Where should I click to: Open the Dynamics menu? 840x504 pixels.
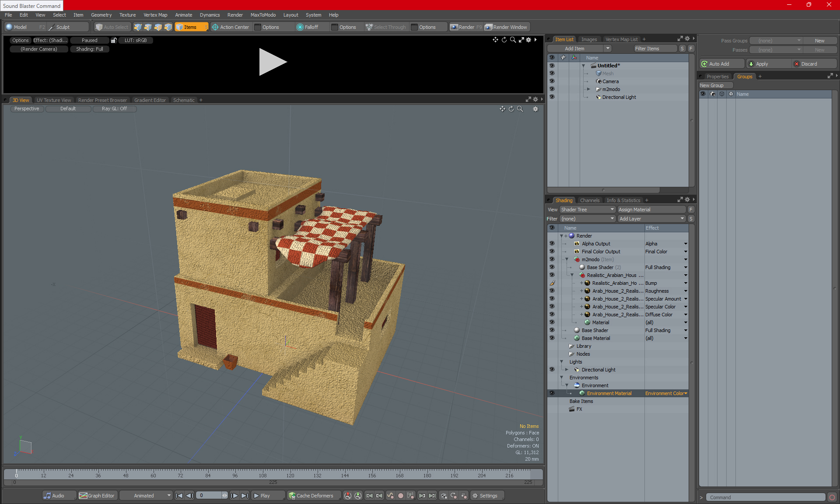pyautogui.click(x=210, y=15)
